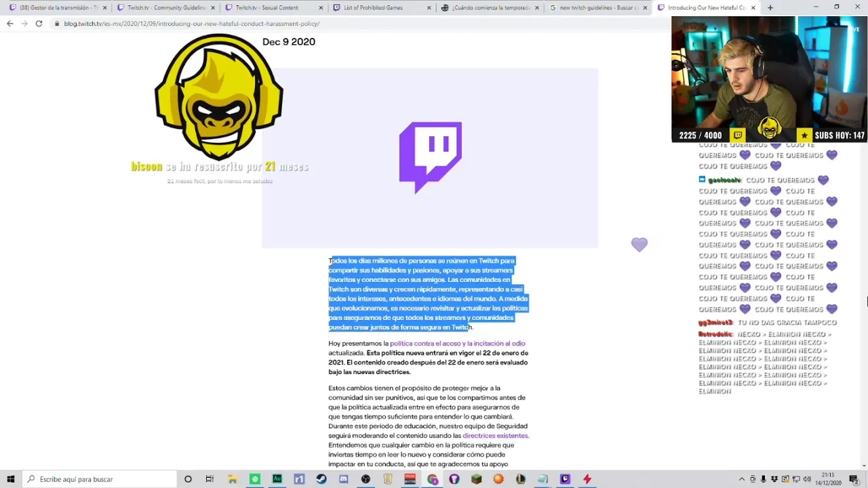Show hidden system tray icons
Viewport: 868px width, 488px height.
[741, 479]
